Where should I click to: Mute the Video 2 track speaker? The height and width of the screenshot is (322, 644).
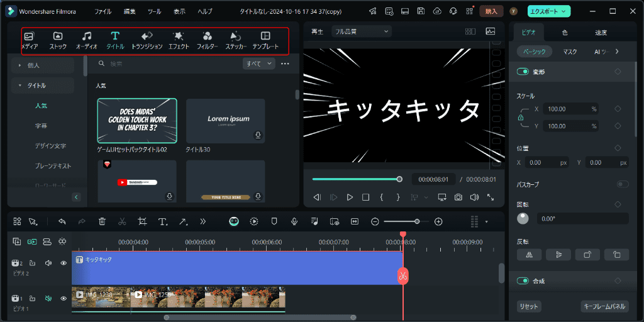tap(48, 264)
